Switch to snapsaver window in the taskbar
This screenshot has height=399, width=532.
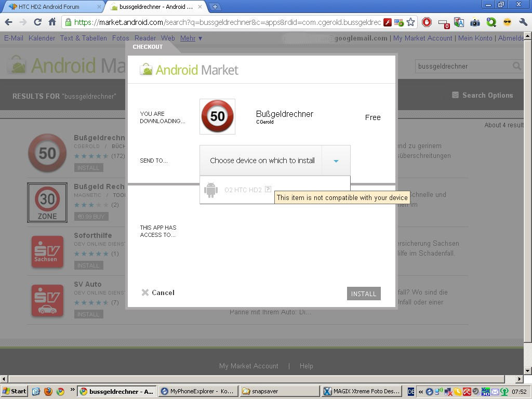(279, 391)
